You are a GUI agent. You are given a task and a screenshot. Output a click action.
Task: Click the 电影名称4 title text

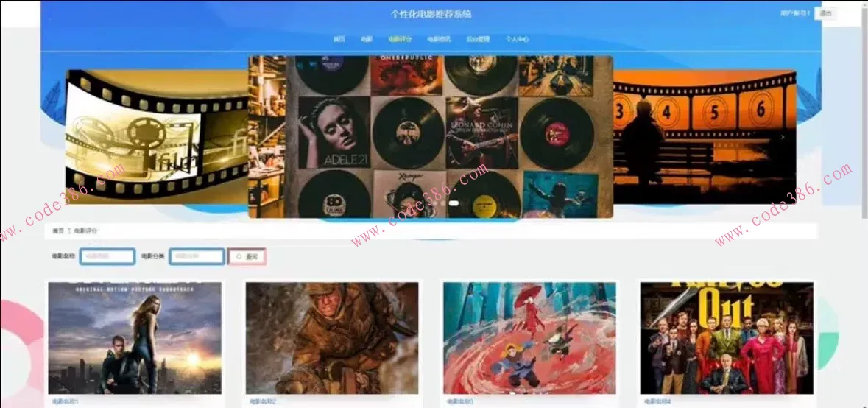tap(657, 401)
